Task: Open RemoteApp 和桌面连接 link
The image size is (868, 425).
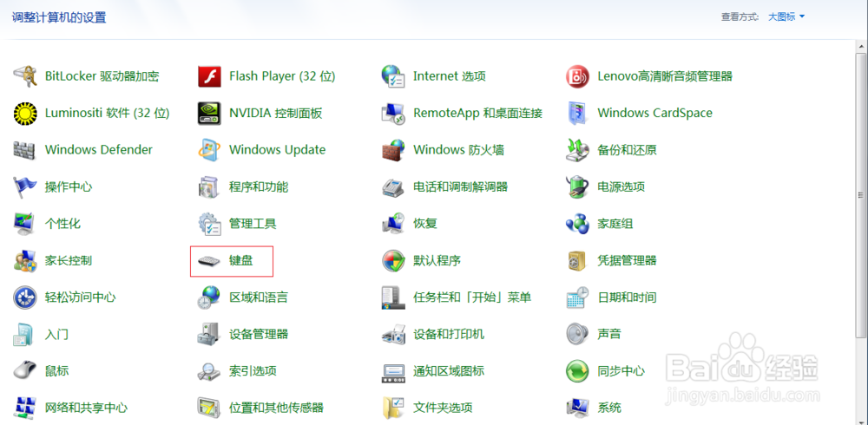Action: pos(477,113)
